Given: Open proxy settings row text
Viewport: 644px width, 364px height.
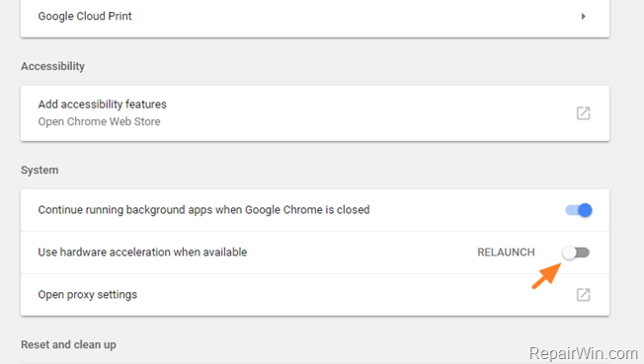Looking at the screenshot, I should [88, 295].
